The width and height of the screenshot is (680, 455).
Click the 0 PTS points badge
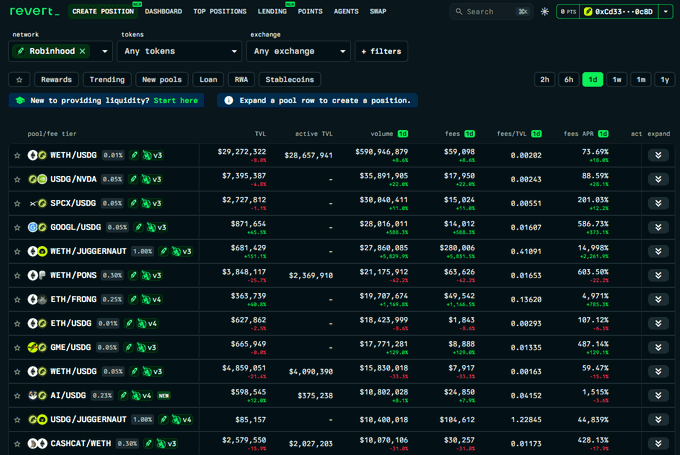pos(568,12)
